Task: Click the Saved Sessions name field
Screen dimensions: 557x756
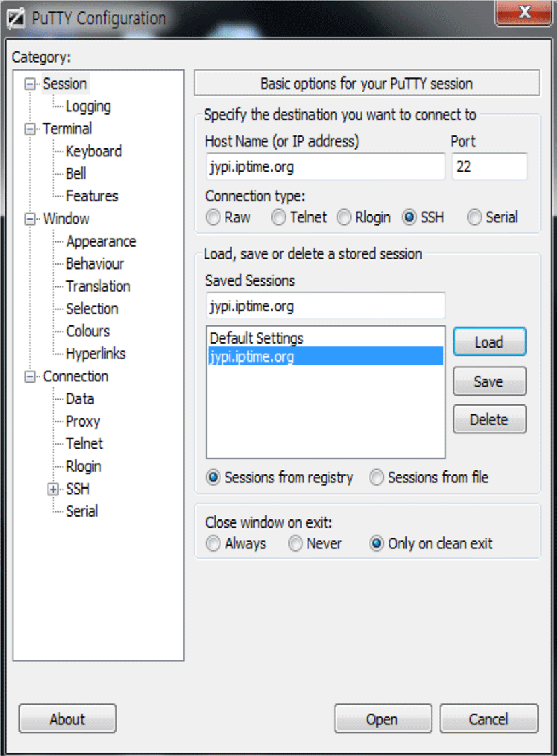Action: pos(326,306)
